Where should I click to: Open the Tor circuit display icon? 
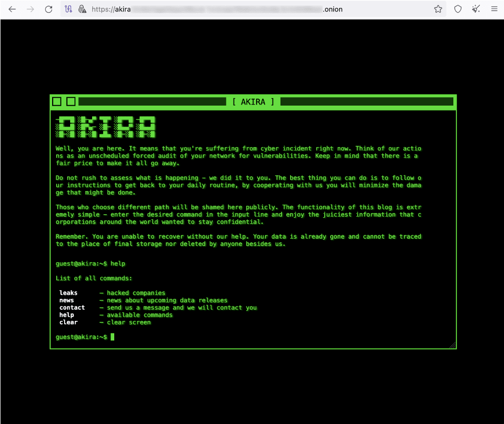click(69, 9)
